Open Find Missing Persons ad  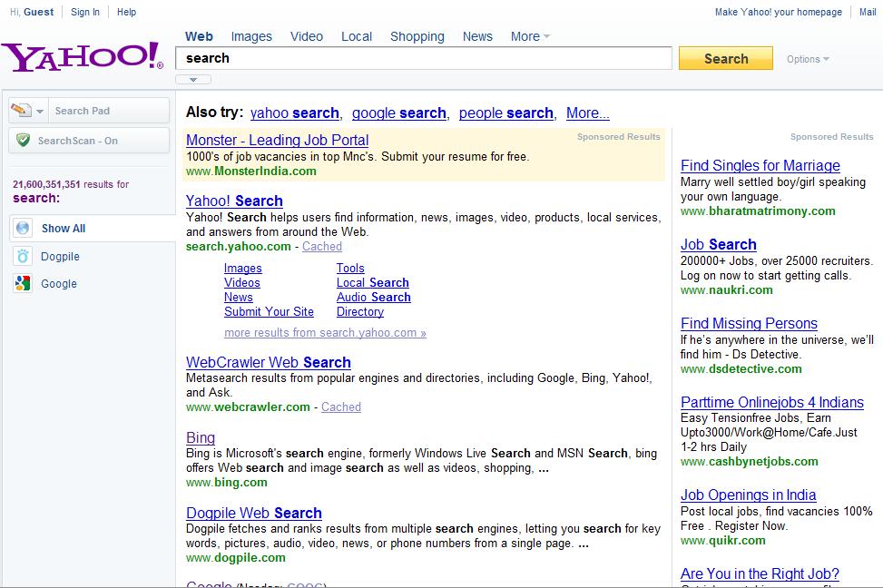tap(749, 323)
